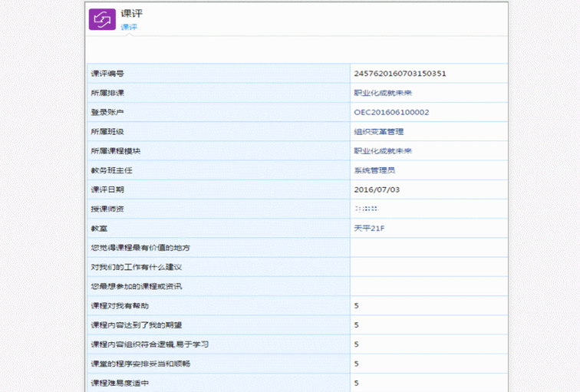Select the review number 2457620160703150351

click(x=400, y=74)
